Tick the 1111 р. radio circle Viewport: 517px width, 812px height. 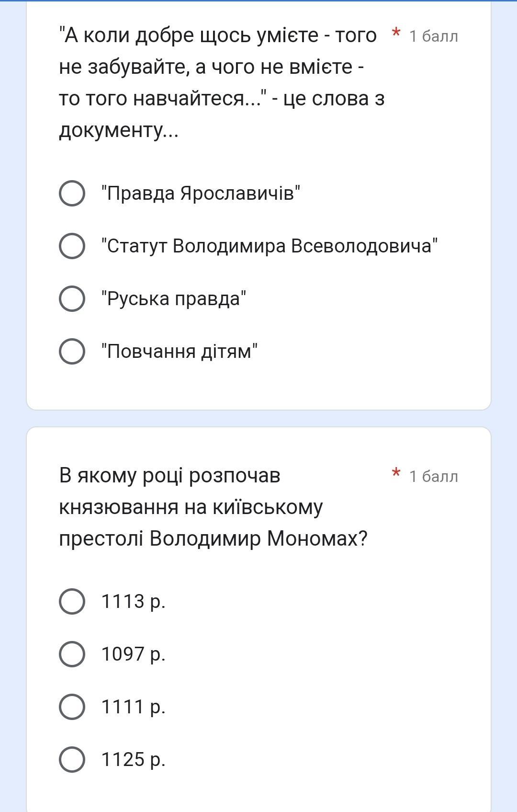coord(72,707)
